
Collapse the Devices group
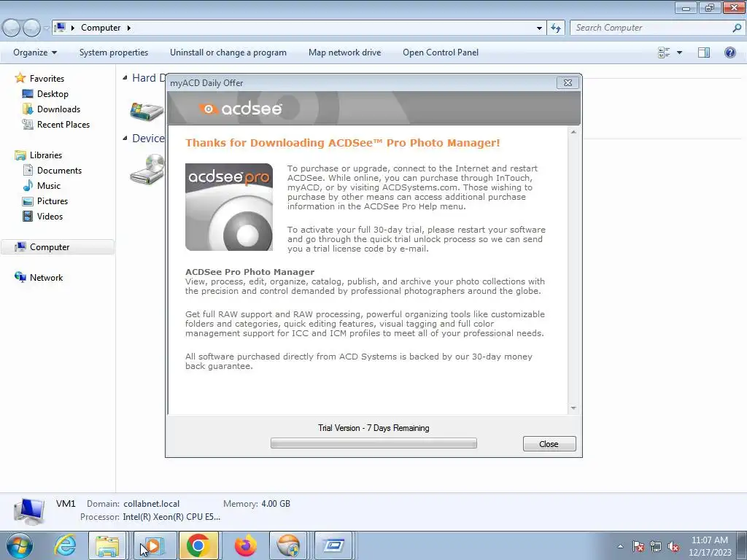(x=125, y=138)
